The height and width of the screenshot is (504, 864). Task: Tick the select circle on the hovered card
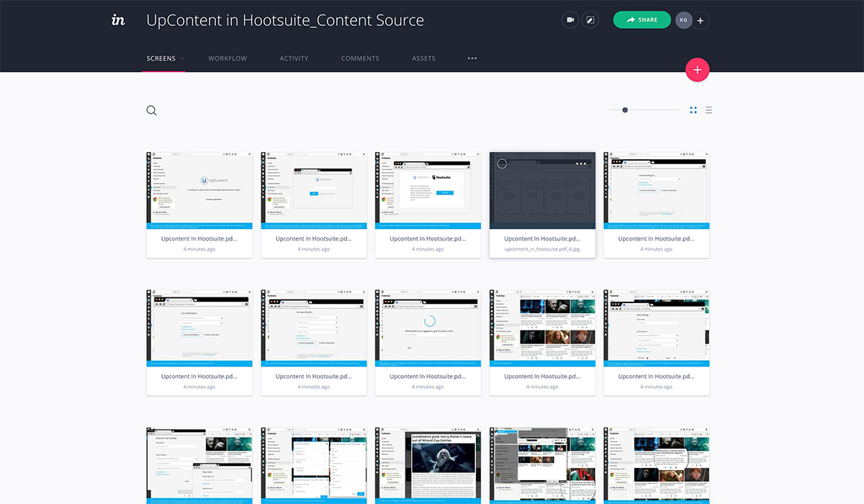tap(503, 163)
